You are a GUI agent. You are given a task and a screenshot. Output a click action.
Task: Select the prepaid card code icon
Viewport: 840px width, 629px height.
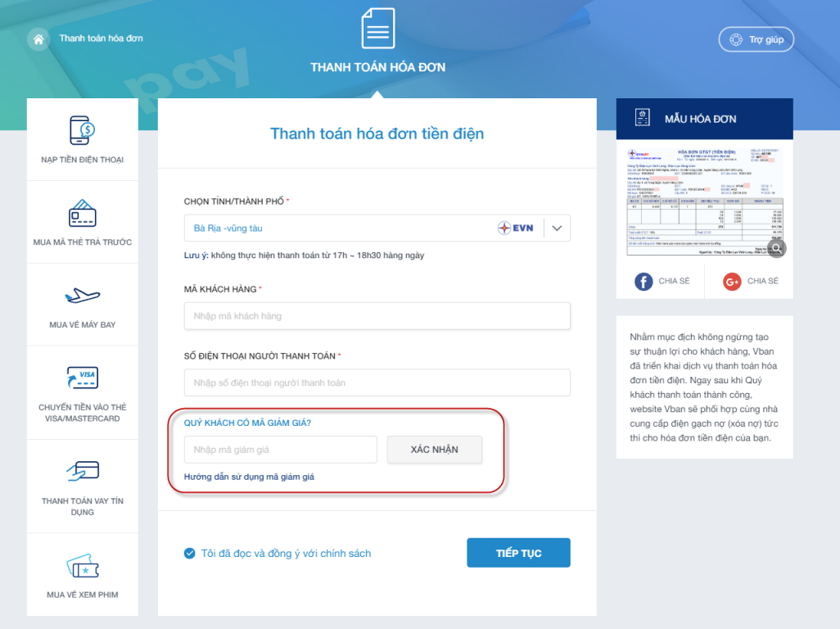83,213
